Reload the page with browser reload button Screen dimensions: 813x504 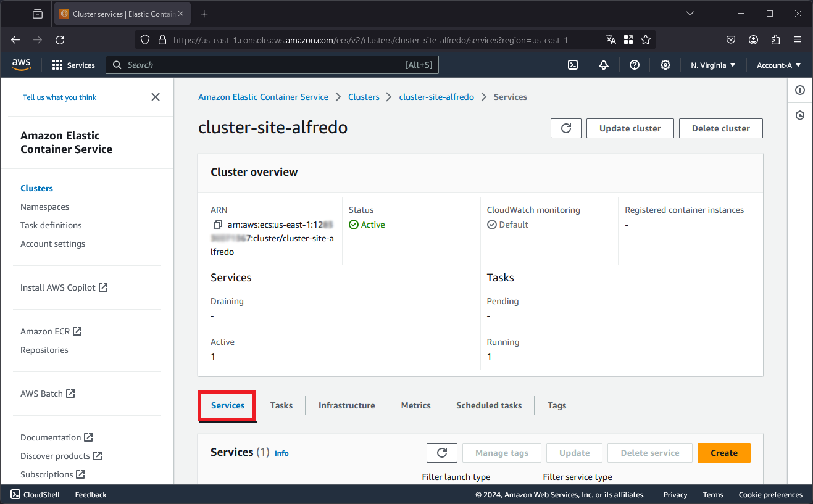coord(60,39)
